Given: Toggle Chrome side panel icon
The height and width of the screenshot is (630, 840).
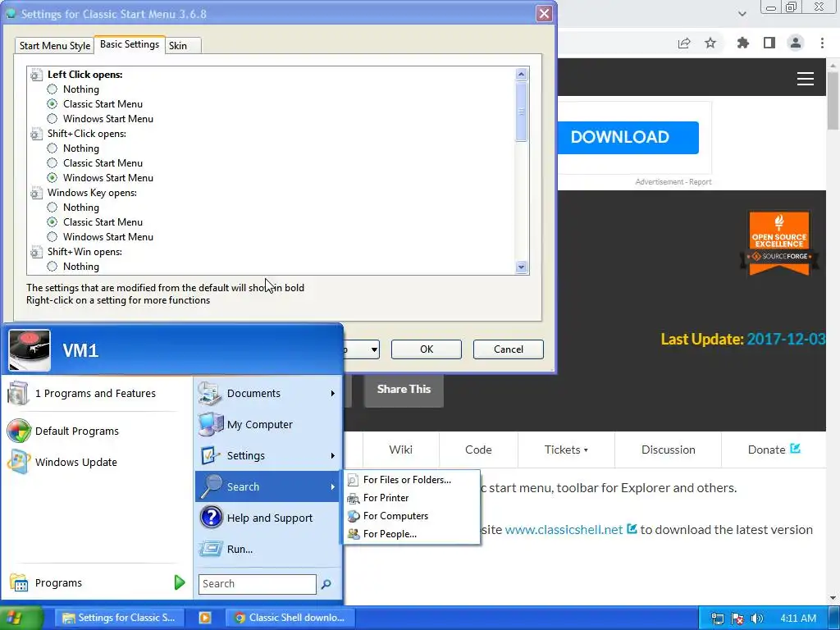Looking at the screenshot, I should pos(769,43).
